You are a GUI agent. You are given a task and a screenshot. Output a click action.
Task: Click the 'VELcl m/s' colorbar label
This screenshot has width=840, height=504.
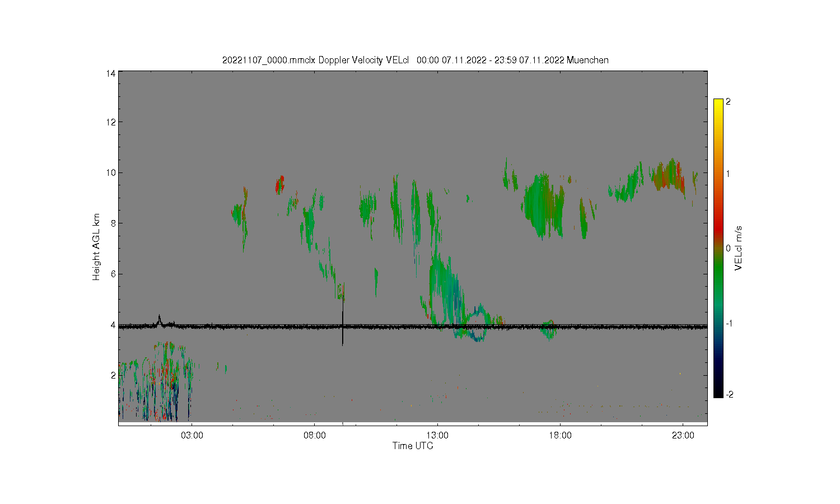pyautogui.click(x=739, y=248)
